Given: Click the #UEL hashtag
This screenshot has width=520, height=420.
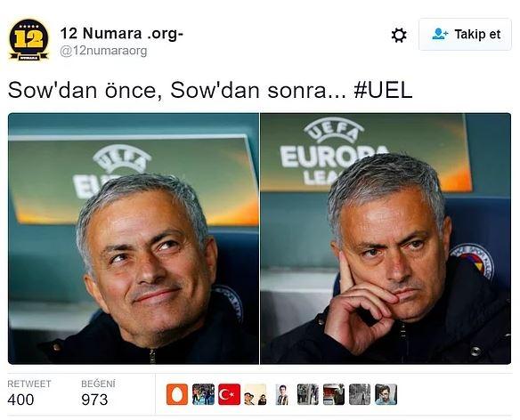Looking at the screenshot, I should click(383, 90).
